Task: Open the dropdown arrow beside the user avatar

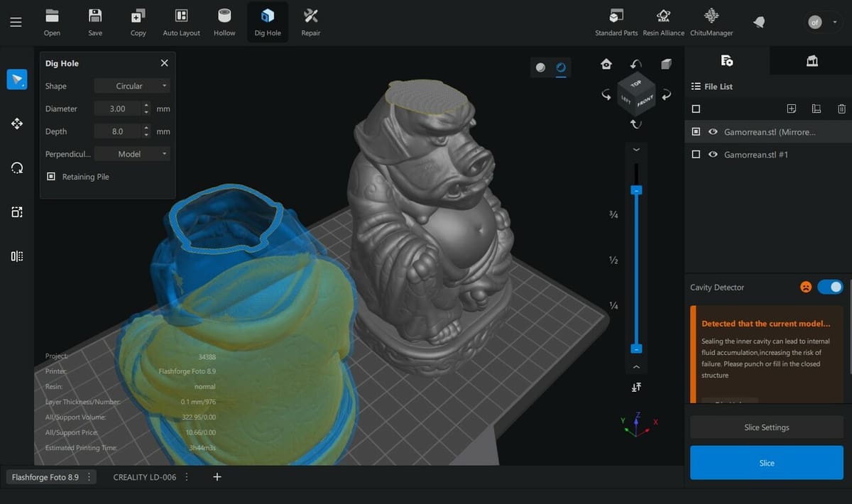Action: [834, 23]
